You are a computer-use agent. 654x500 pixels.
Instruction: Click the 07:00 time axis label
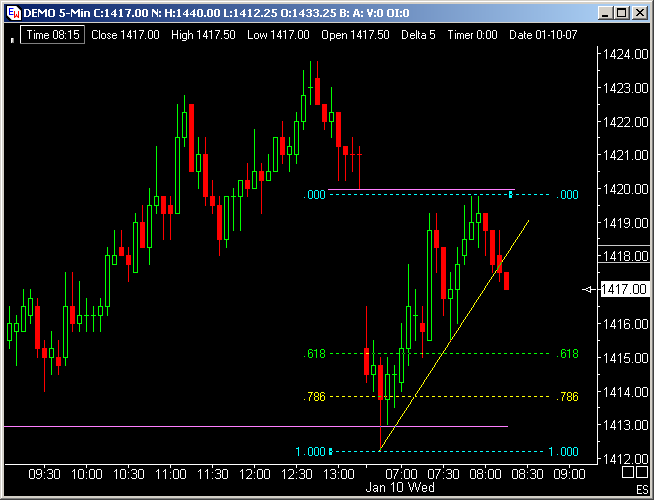401,474
